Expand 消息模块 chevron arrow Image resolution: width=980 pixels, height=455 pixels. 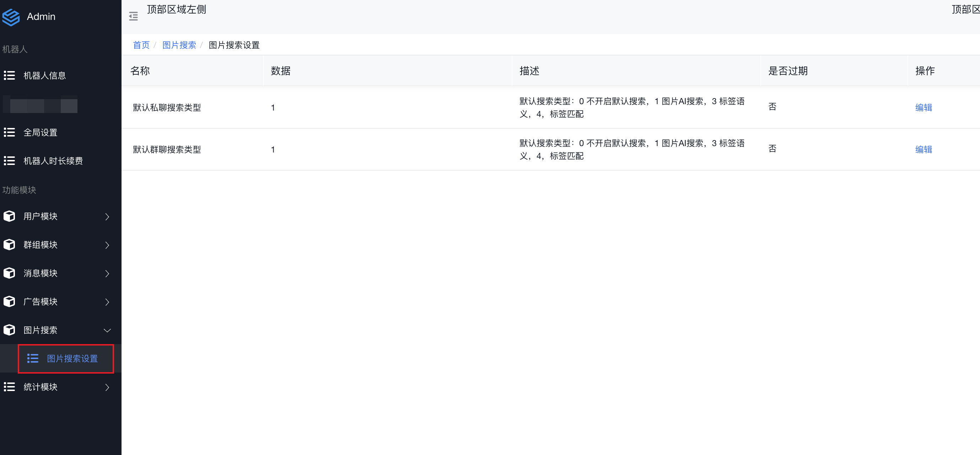click(107, 273)
